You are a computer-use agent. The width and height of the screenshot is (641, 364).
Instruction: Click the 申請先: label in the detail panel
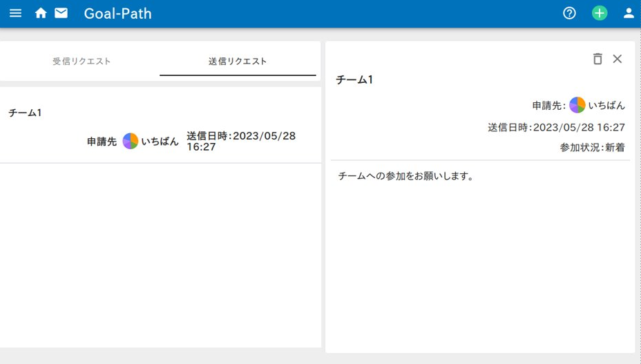[548, 106]
